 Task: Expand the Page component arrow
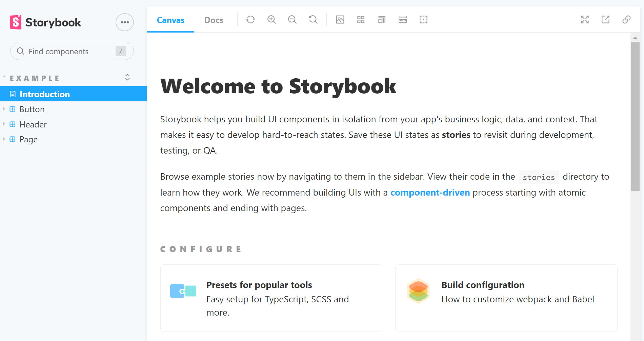[x=4, y=139]
